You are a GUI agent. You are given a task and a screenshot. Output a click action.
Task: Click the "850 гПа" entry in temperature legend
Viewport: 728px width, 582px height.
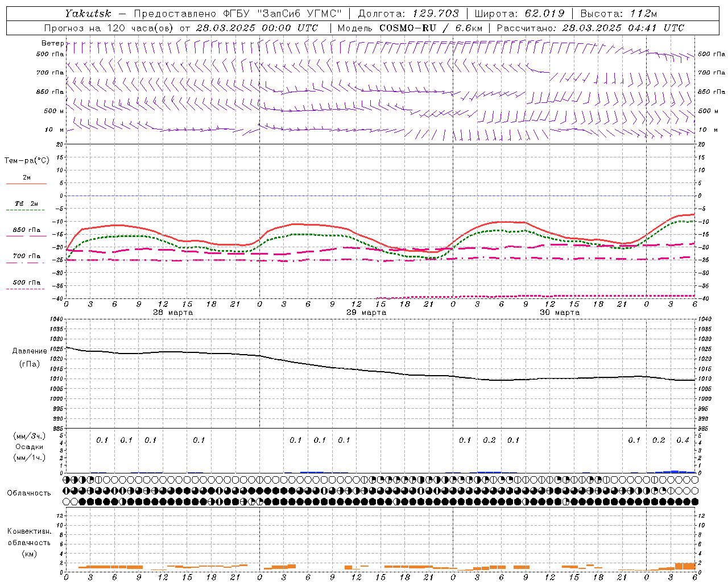[x=27, y=230]
